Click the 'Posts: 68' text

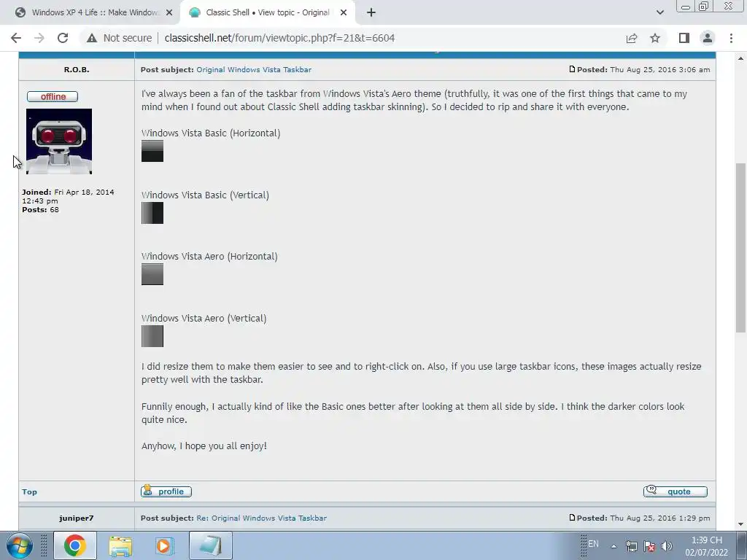[41, 210]
